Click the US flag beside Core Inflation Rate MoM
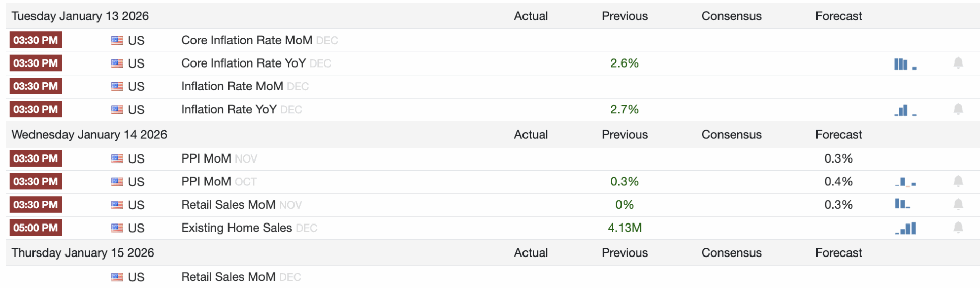 117,40
